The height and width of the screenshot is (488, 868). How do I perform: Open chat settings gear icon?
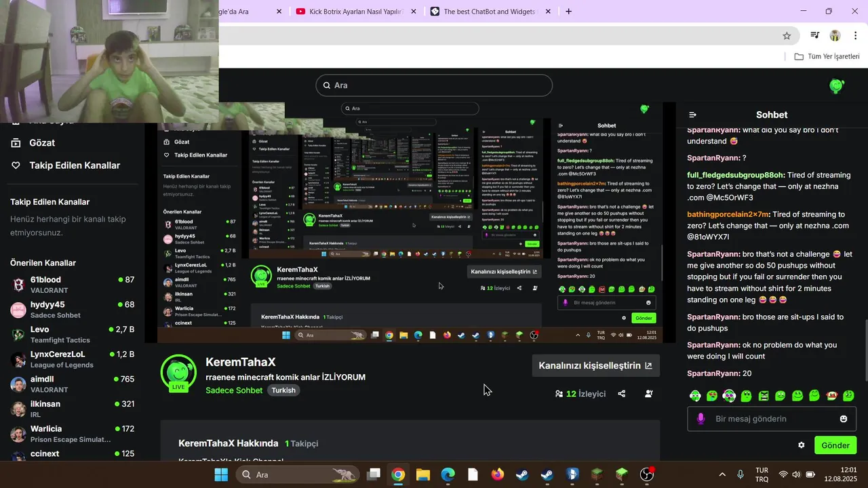pyautogui.click(x=801, y=445)
